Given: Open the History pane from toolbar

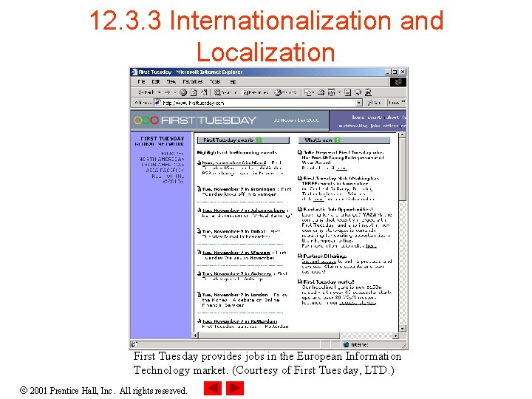Looking at the screenshot, I should click(286, 92).
